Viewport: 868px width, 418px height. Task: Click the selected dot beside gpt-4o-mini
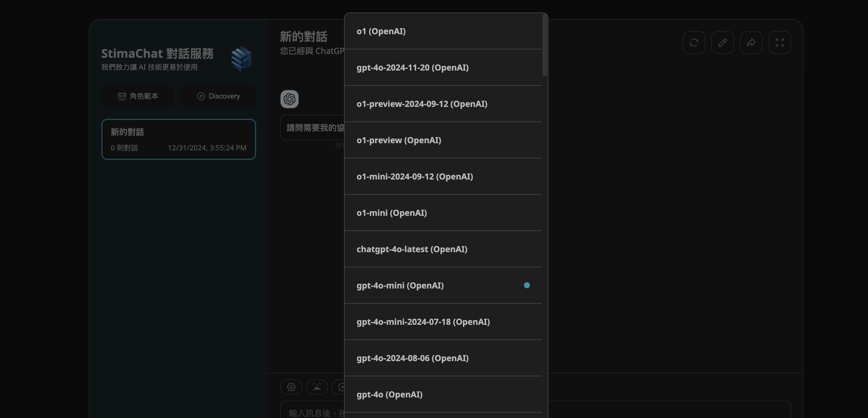[x=527, y=285]
